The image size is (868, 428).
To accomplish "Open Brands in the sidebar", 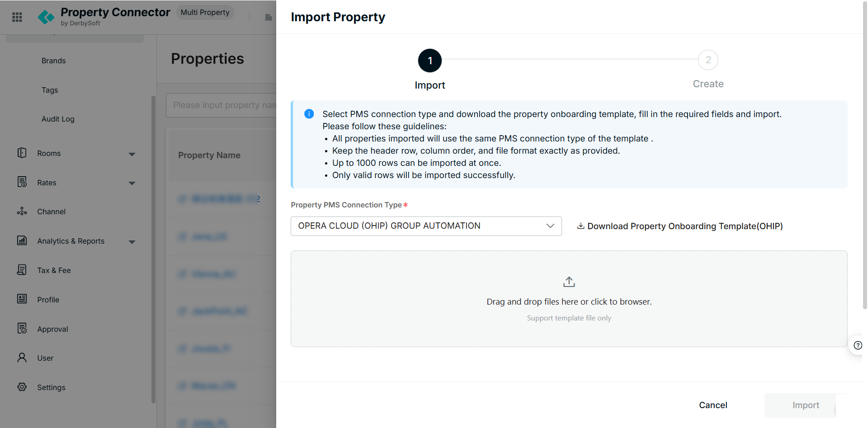I will tap(53, 61).
